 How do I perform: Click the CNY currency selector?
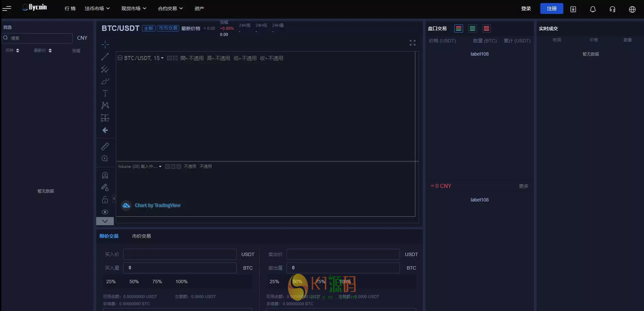coord(82,38)
